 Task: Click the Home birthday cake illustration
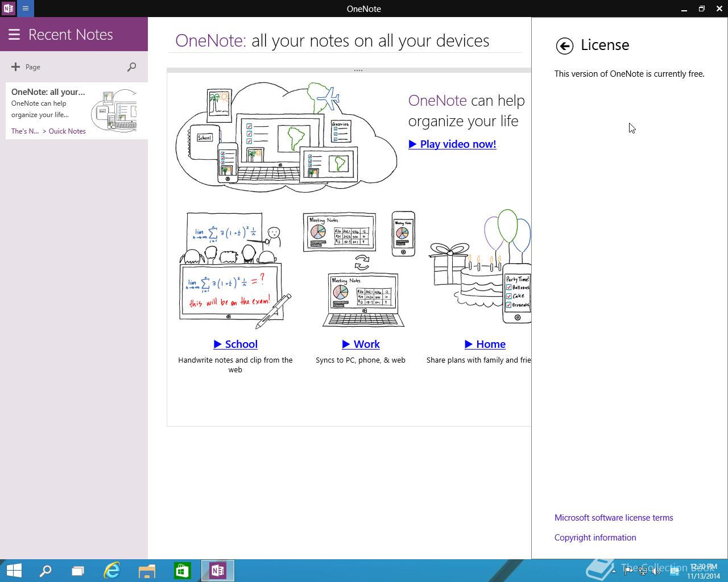(479, 267)
